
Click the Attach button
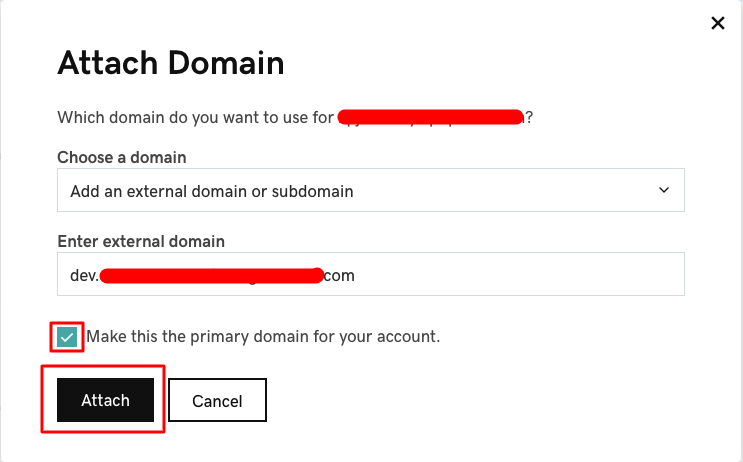coord(105,400)
